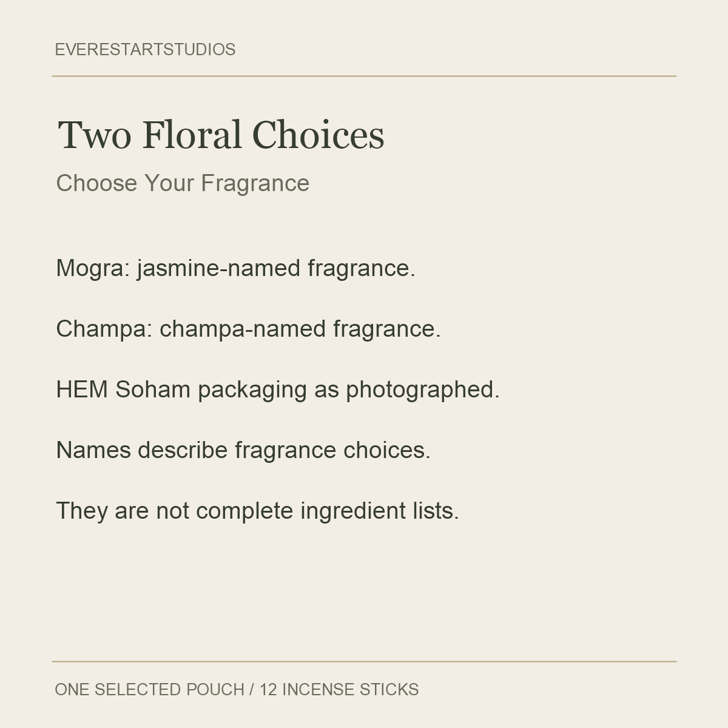Click the One Selected Pouch footer text

click(149, 690)
